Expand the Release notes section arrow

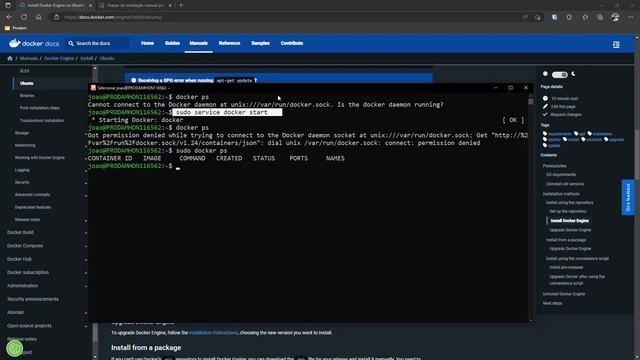click(86, 220)
